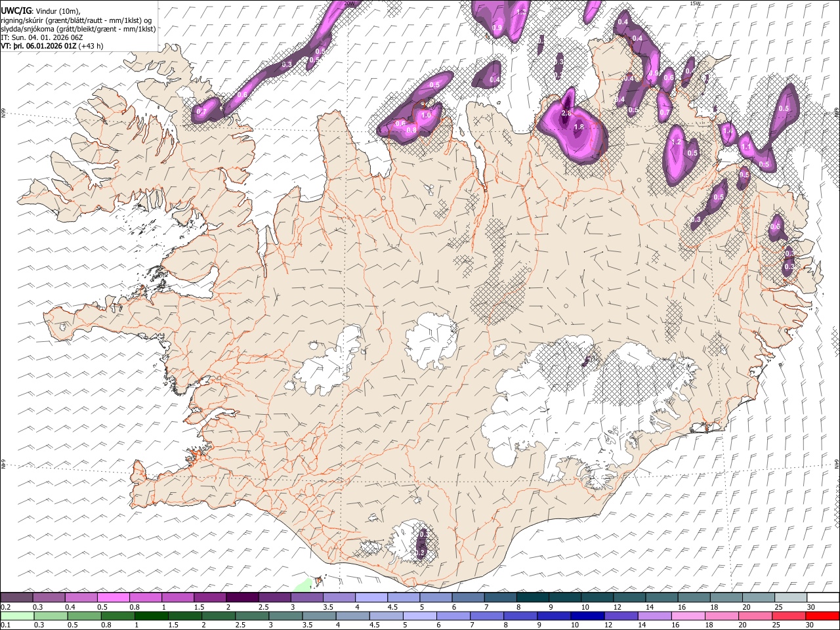
Task: Click the '(+43 h)' forecast offset
Action: tap(91, 46)
